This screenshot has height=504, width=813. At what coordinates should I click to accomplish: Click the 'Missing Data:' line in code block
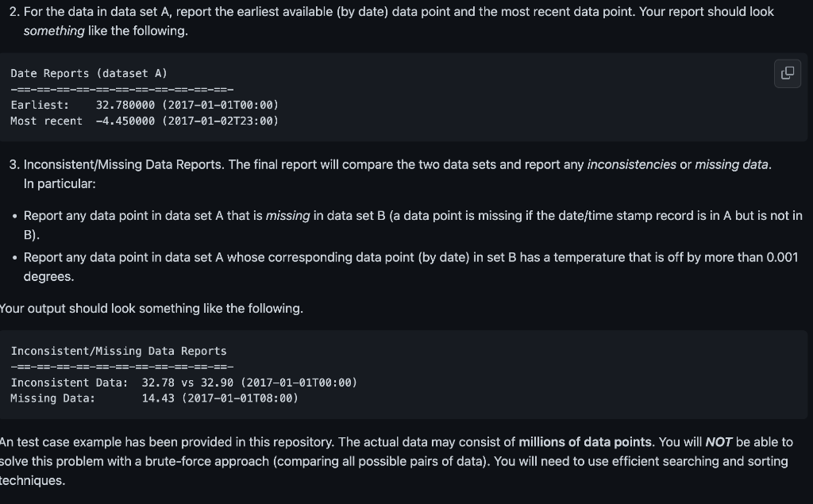pyautogui.click(x=155, y=398)
